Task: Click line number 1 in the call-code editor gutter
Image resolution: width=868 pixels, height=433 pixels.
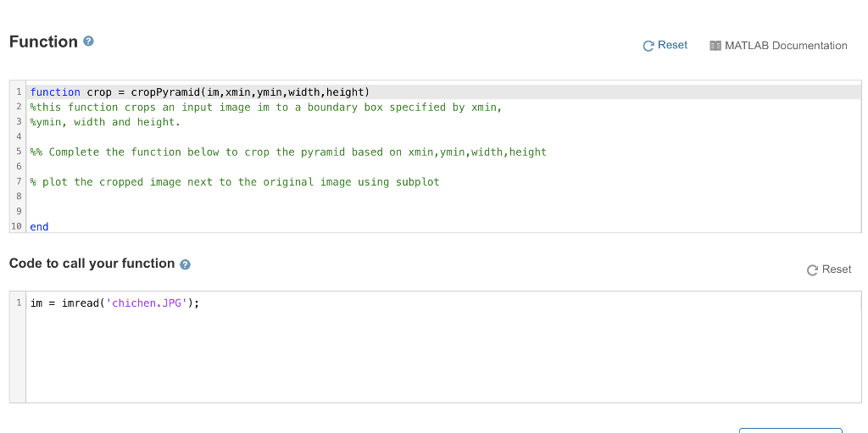Action: pyautogui.click(x=19, y=303)
